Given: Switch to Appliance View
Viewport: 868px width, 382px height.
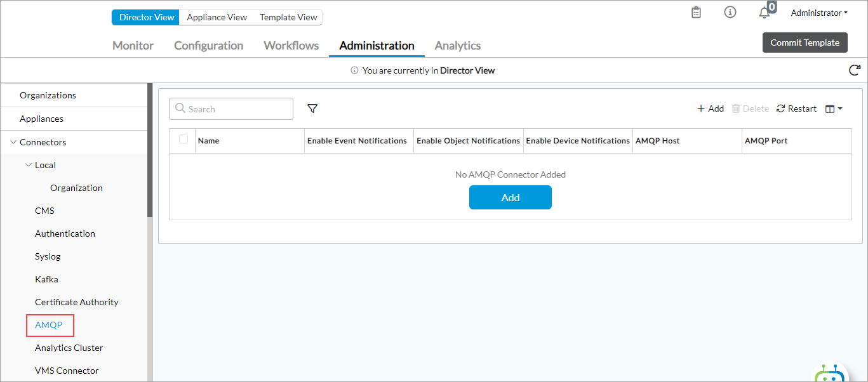Looking at the screenshot, I should (x=217, y=17).
